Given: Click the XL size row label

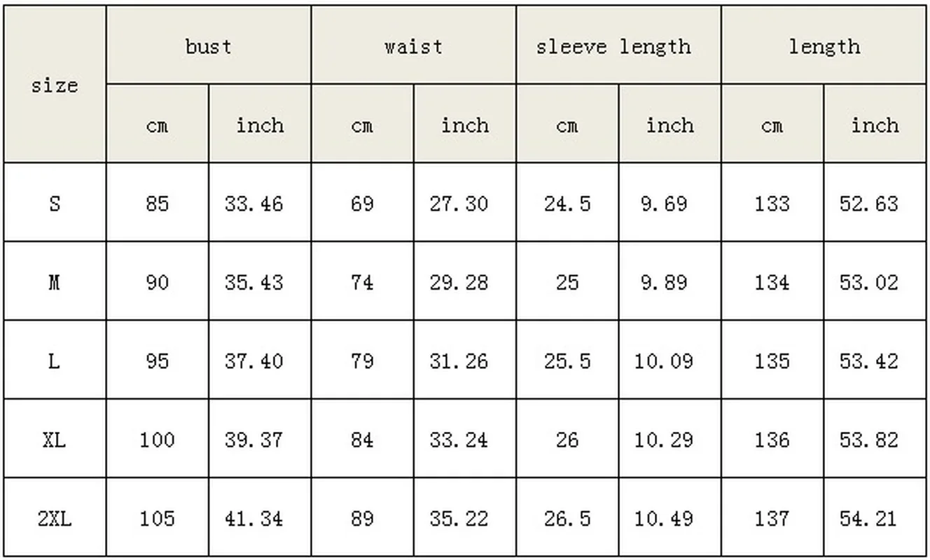Looking at the screenshot, I should 54,440.
